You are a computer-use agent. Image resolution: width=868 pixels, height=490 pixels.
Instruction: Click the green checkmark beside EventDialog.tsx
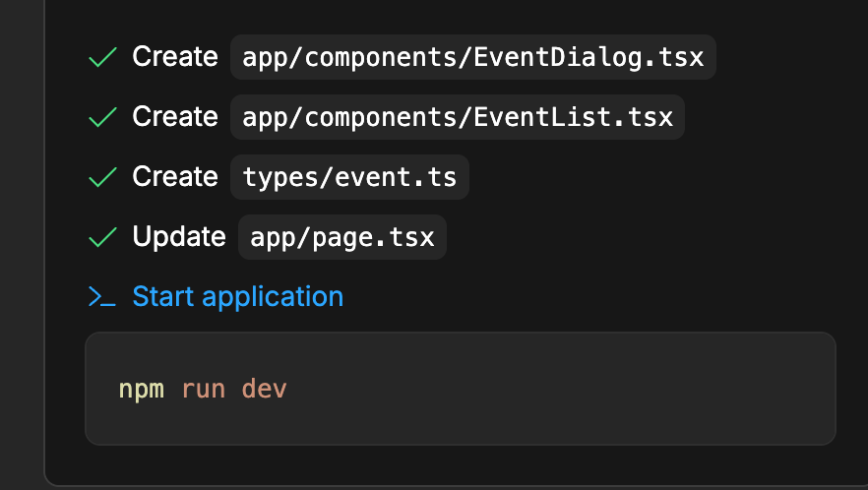(x=102, y=57)
